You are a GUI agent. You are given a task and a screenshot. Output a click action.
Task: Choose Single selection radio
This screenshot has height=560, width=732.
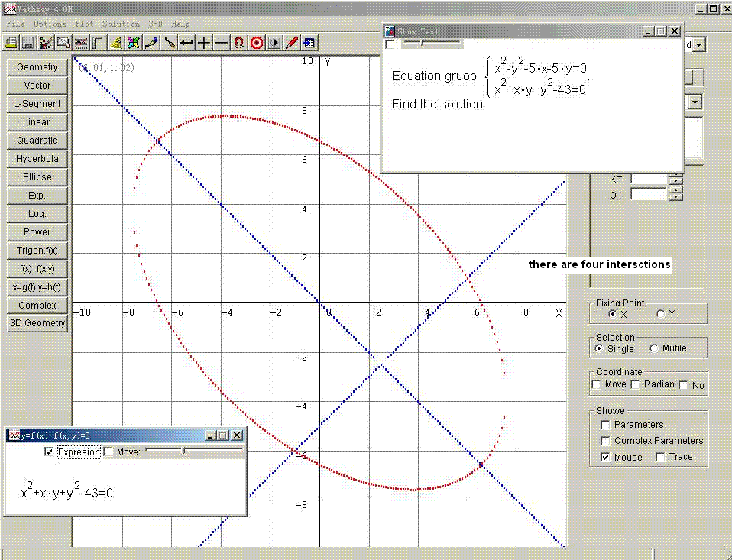599,348
